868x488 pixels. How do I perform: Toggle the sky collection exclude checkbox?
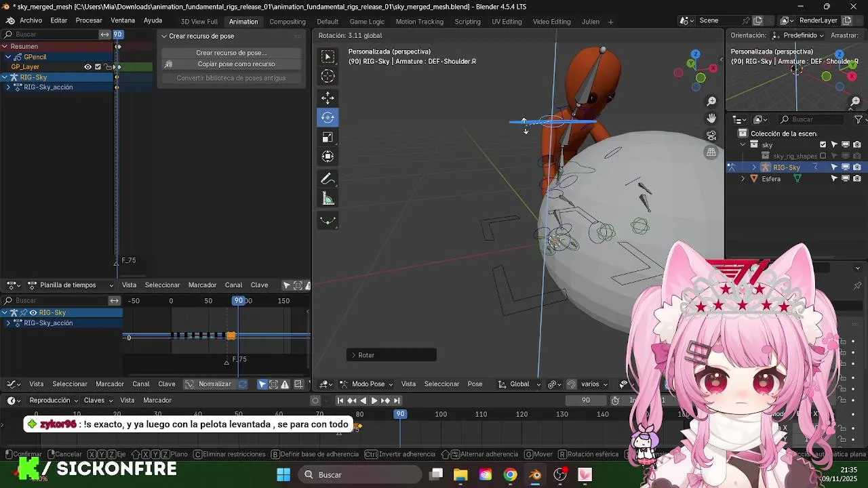823,144
